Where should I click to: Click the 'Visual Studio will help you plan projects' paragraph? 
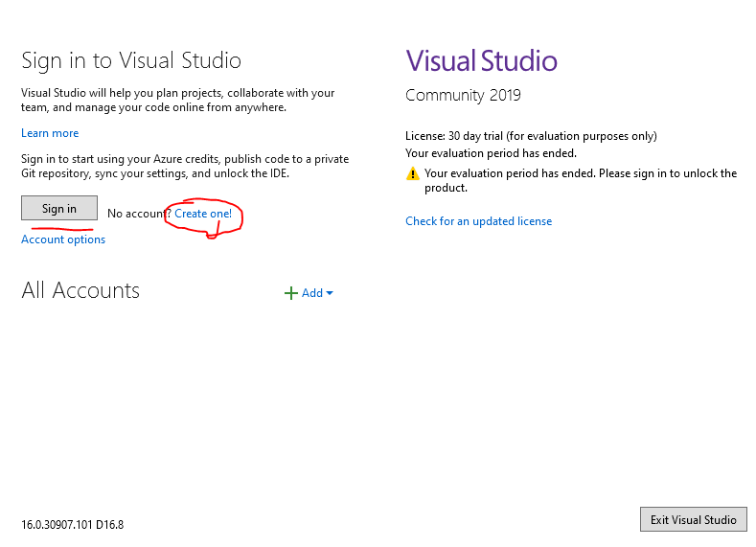177,101
